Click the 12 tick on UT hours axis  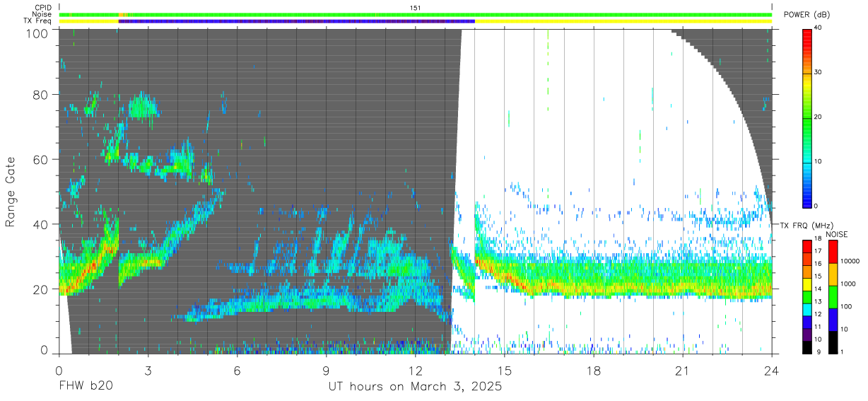[415, 370]
